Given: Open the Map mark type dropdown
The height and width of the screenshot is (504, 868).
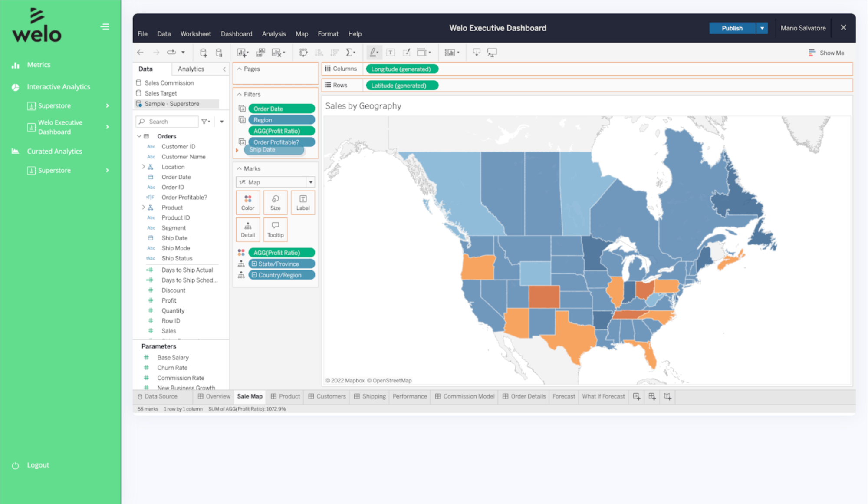Looking at the screenshot, I should (x=310, y=182).
